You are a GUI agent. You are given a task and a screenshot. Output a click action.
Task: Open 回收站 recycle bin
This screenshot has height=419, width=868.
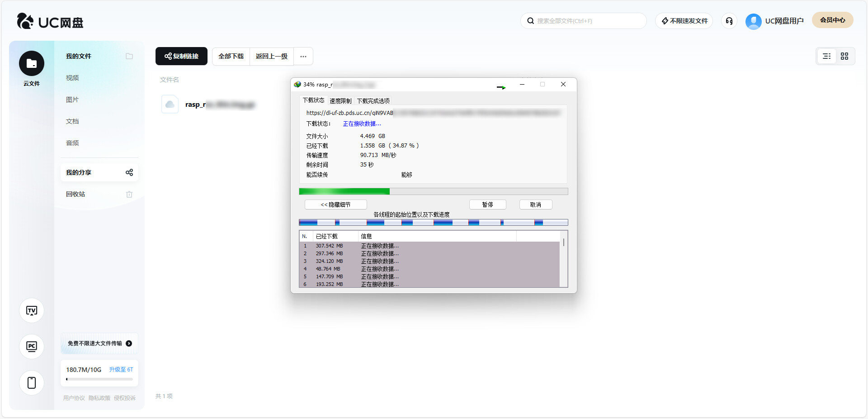tap(75, 194)
